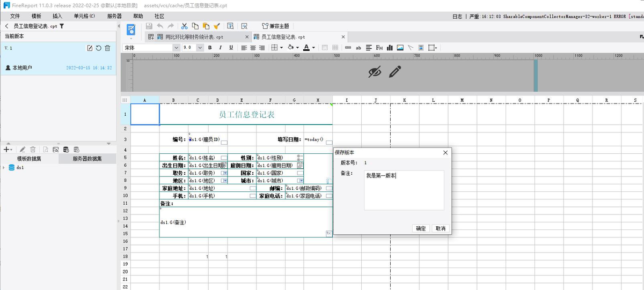The width and height of the screenshot is (644, 290).
Task: Click the undo arrow icon
Action: coord(160,26)
